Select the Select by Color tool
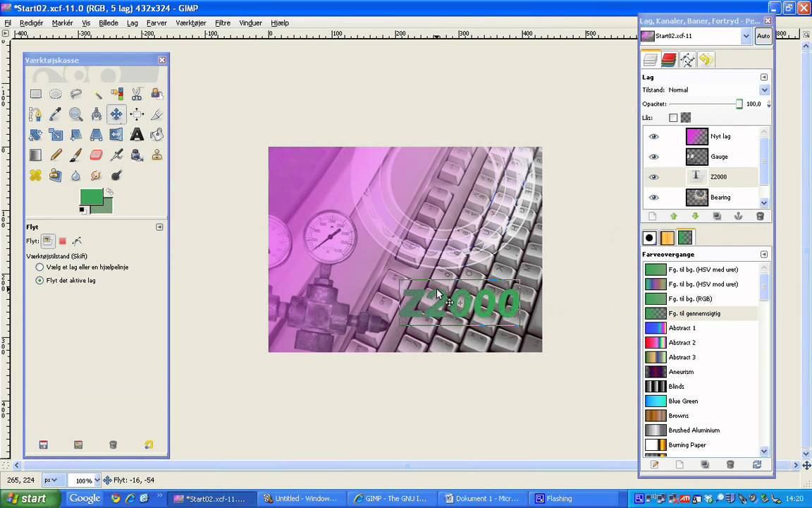This screenshot has width=812, height=508. [116, 94]
